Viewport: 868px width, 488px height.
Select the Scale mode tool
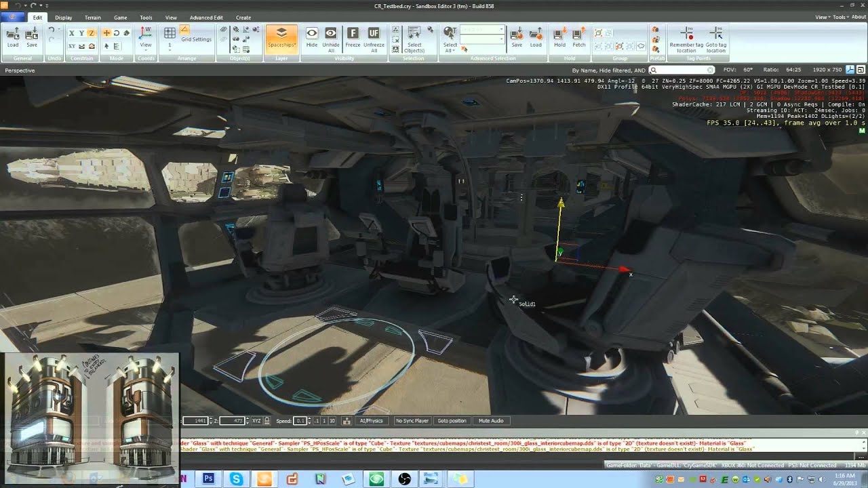[x=126, y=33]
